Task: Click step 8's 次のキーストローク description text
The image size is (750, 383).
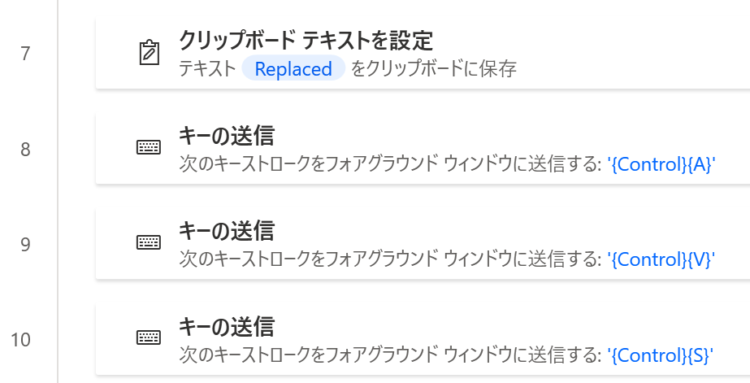Action: pos(390,164)
